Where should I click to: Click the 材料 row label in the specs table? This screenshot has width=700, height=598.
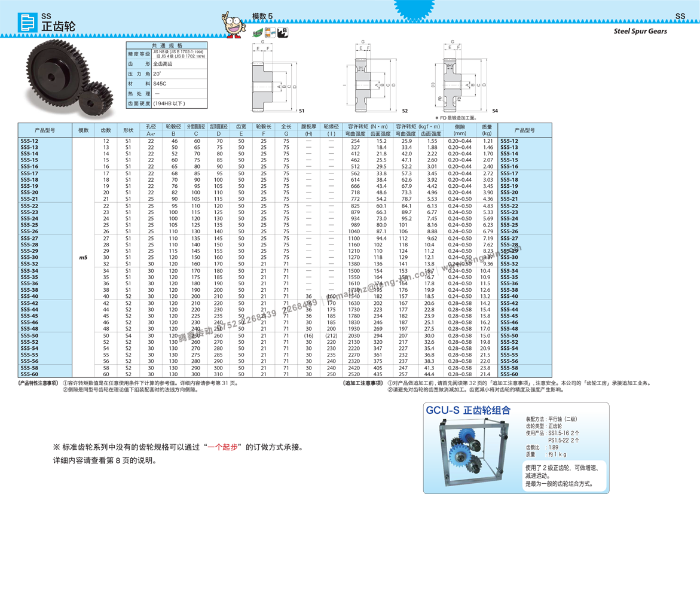[x=139, y=84]
